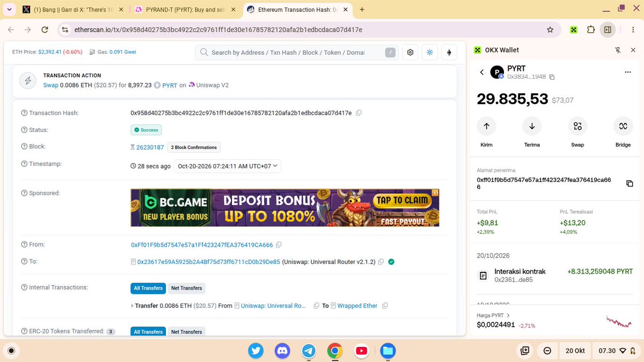This screenshot has width=644, height=362.
Task: Toggle the Chrome side panel button
Action: [608, 30]
